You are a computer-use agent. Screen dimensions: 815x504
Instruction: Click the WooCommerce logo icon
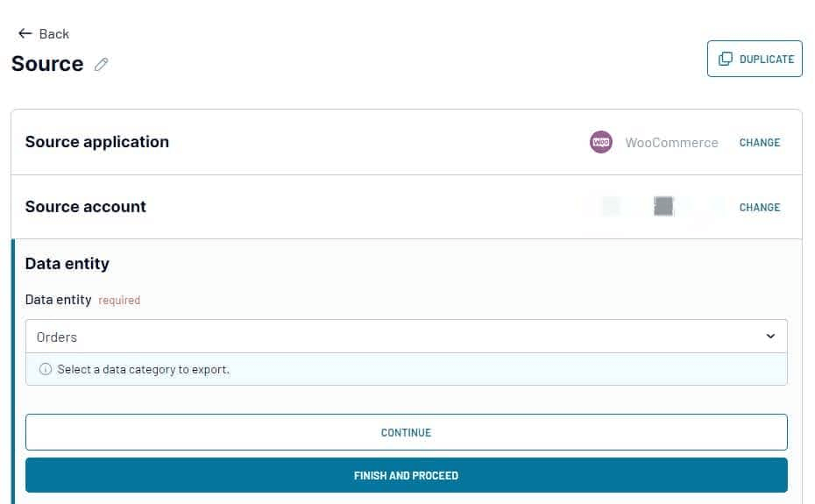[601, 142]
